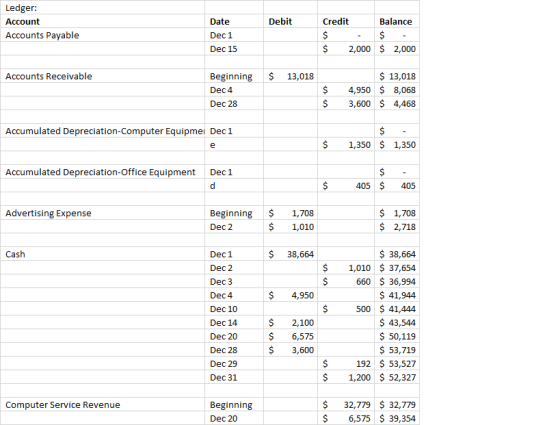Select the 'Dec 14' date cell
Image resolution: width=560 pixels, height=425 pixels.
pyautogui.click(x=234, y=323)
